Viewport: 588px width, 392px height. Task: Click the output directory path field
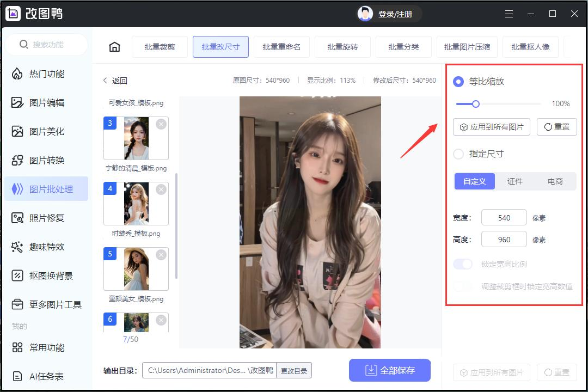209,371
